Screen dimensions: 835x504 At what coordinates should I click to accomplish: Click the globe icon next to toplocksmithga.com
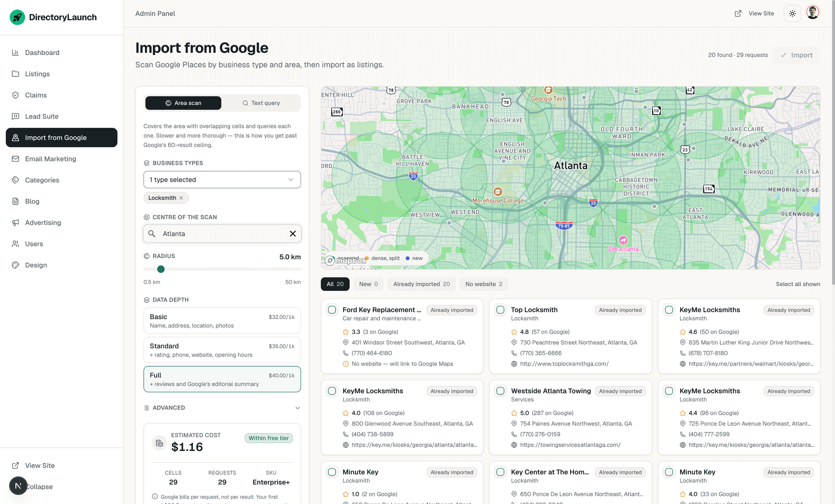514,364
